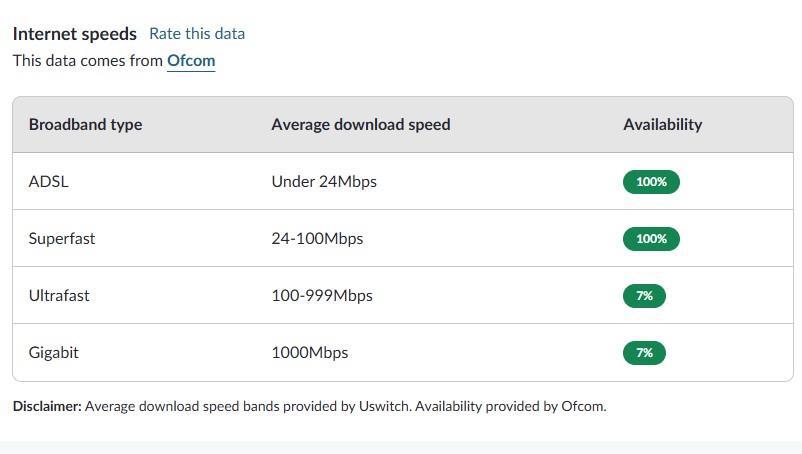Open the Ofcom data source link

click(x=191, y=61)
